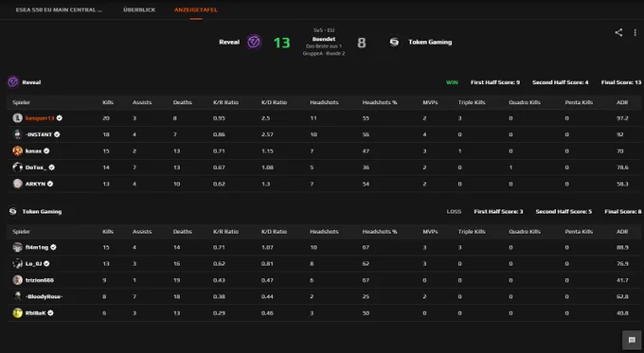Click kasquer13's ADR value 97.2
Image resolution: width=644 pixels, height=353 pixels.
(622, 118)
